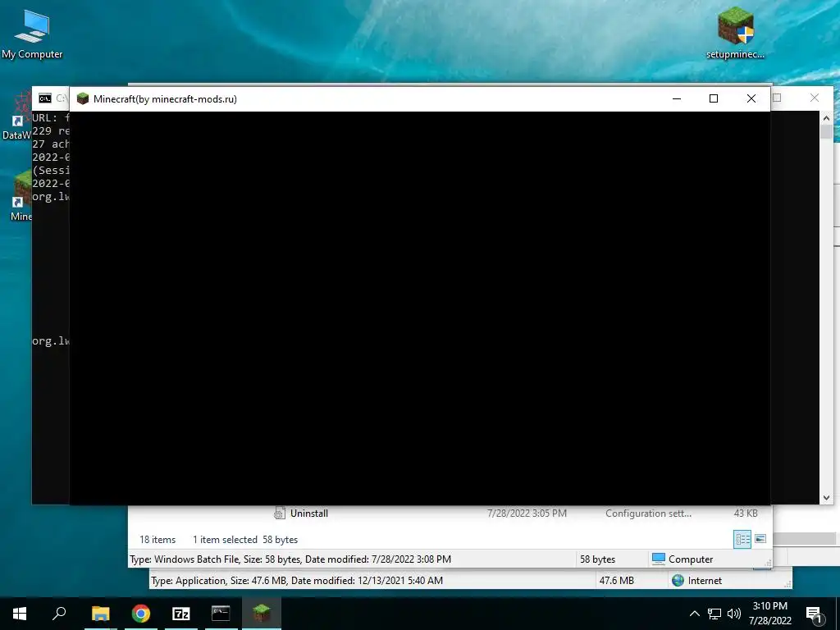840x630 pixels.
Task: Open the Windows Start menu
Action: pos(20,614)
